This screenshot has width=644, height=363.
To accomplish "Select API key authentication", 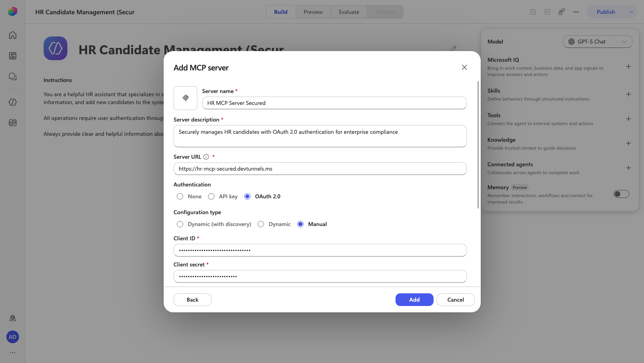I will coord(211,196).
